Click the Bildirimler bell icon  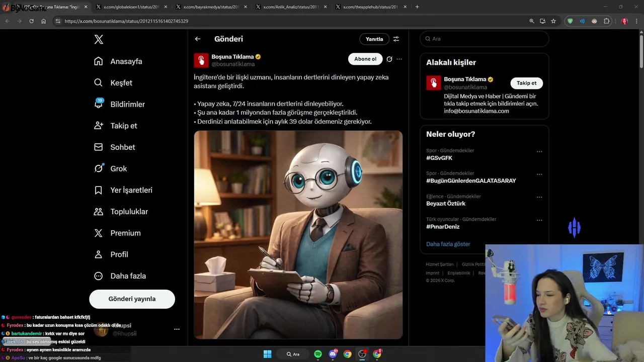(x=99, y=104)
